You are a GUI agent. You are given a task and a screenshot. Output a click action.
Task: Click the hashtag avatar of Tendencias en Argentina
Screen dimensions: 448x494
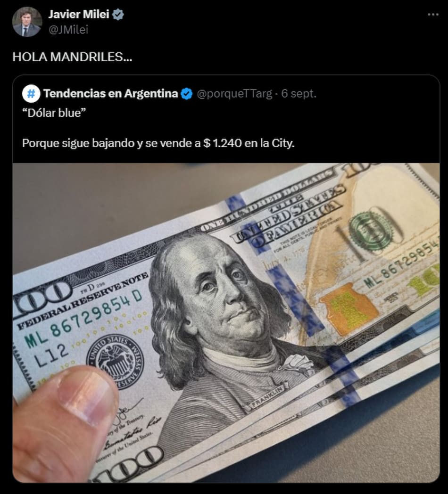(x=31, y=94)
